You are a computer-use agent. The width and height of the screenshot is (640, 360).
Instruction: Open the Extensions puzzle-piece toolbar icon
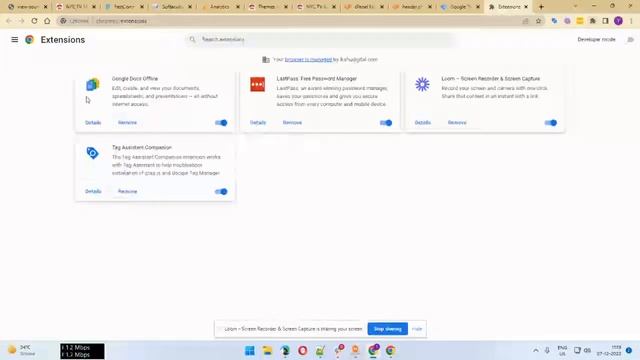[593, 21]
